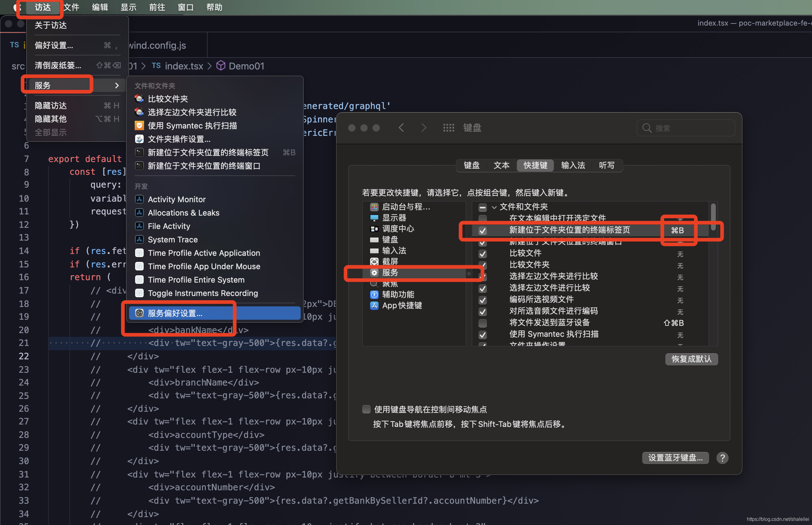The height and width of the screenshot is (525, 812).
Task: Switch to the 输入法 tab
Action: [573, 165]
